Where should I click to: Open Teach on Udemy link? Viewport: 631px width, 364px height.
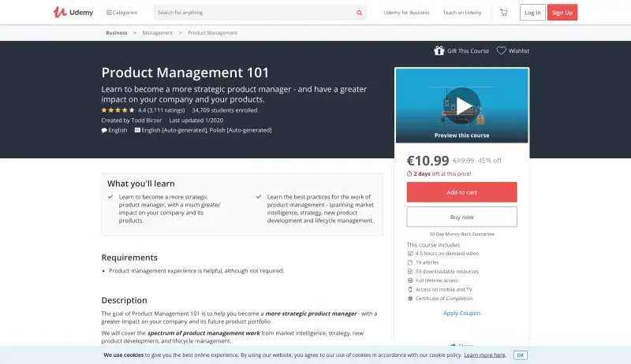(462, 13)
